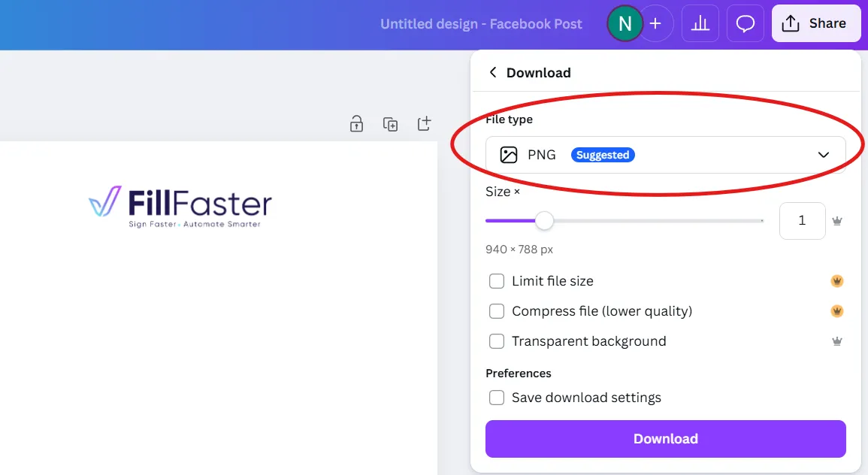Duplicate the page using the copy icon
Viewport: 868px width, 475px height.
tap(390, 123)
